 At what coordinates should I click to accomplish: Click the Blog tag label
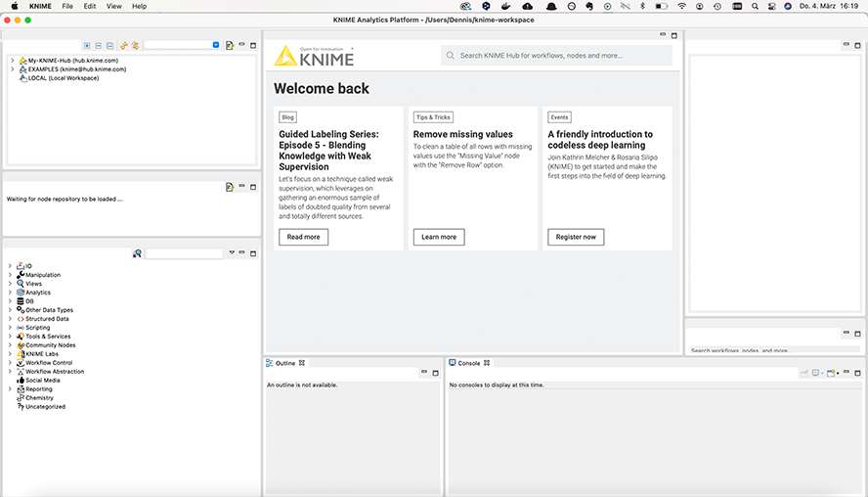[x=287, y=117]
